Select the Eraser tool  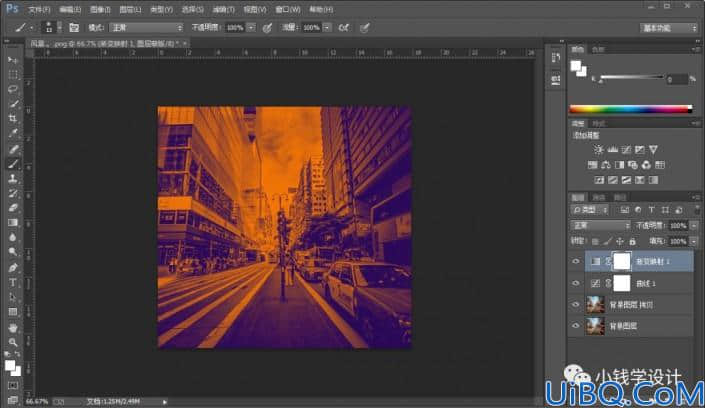tap(13, 208)
